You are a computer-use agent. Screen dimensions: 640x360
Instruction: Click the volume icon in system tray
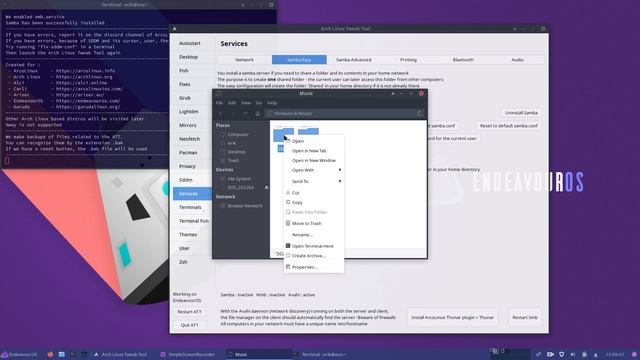point(573,354)
